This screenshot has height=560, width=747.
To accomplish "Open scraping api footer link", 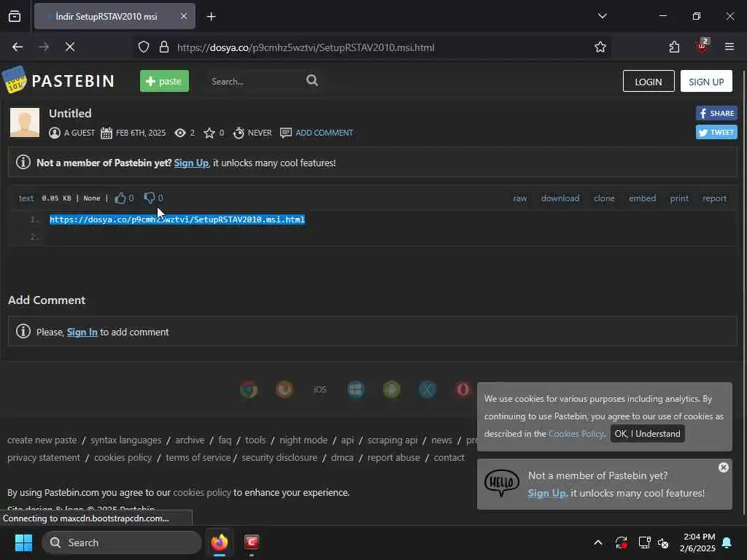I will point(392,440).
